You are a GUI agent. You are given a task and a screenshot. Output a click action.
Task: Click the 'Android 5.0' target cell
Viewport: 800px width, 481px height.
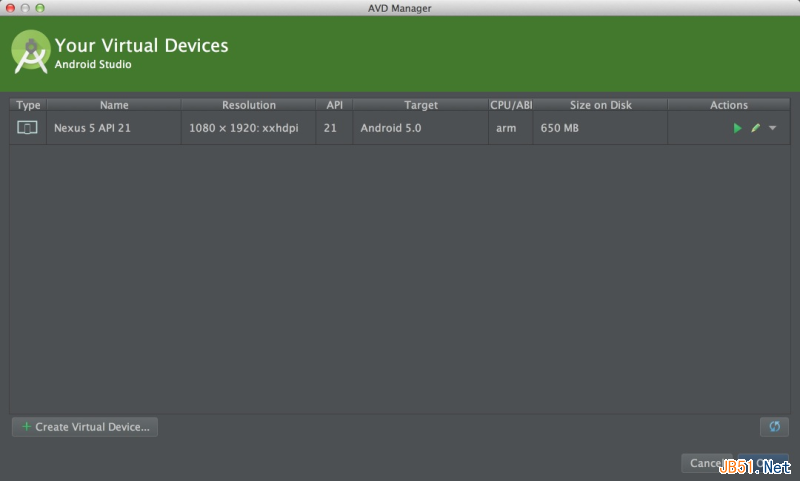click(x=420, y=128)
